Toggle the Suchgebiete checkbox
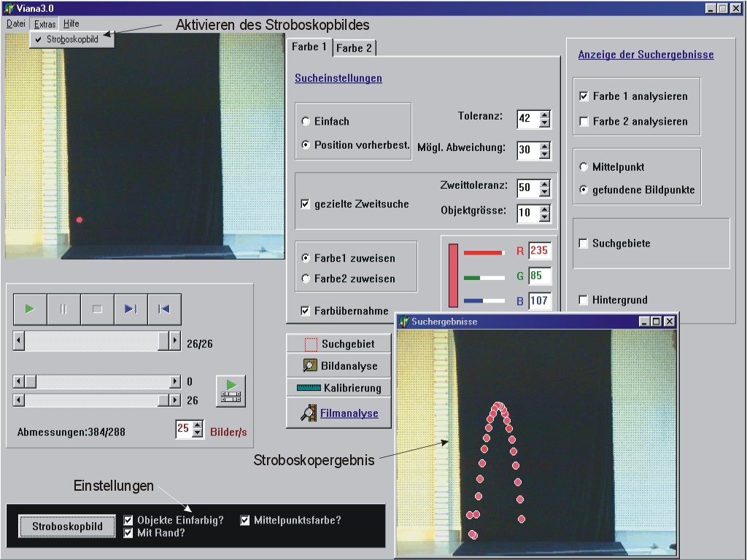 coord(584,244)
